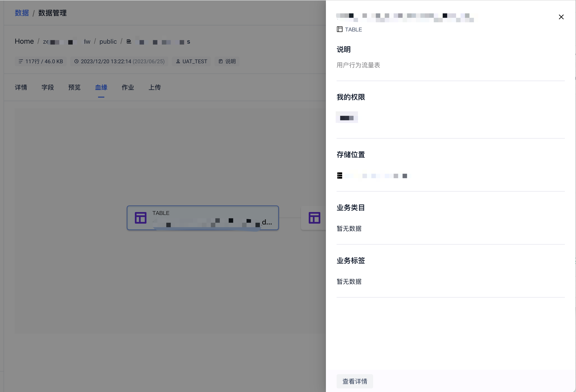Open the 作业 tab
The width and height of the screenshot is (576, 392).
click(128, 87)
